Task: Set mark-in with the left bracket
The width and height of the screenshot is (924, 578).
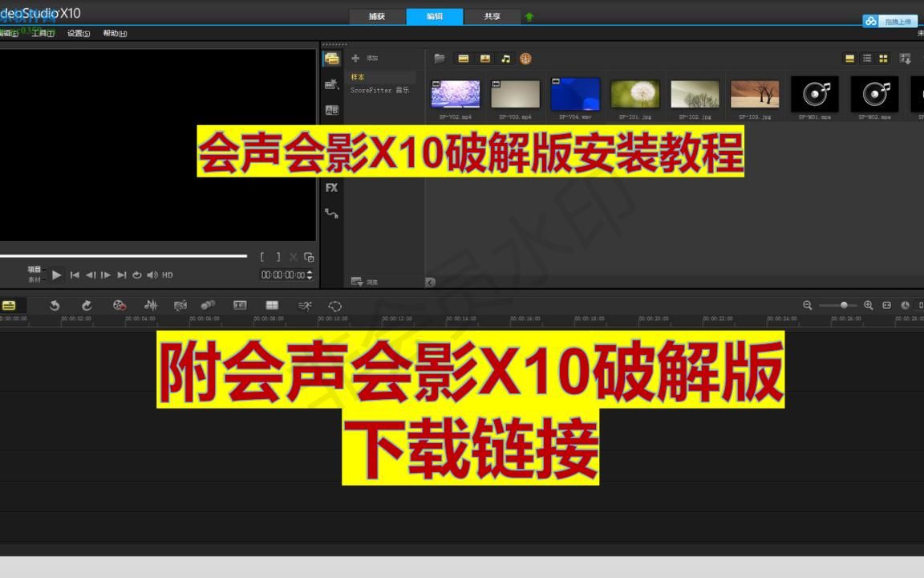Action: pos(262,257)
